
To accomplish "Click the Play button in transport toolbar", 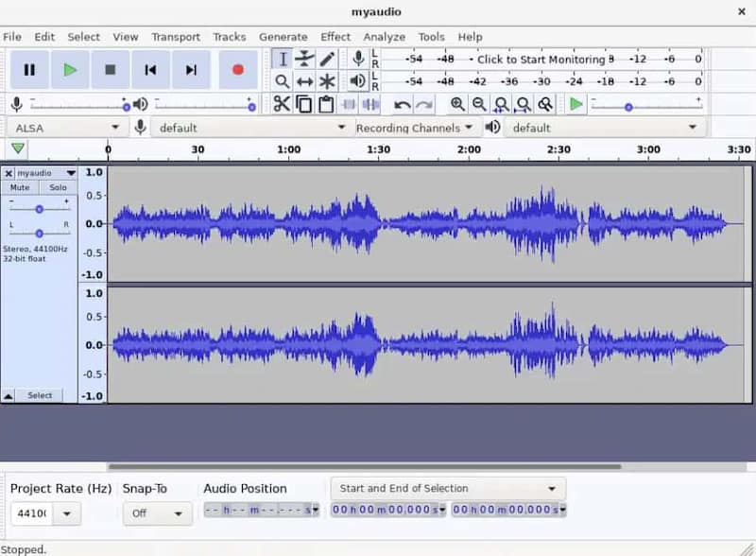I will click(70, 69).
